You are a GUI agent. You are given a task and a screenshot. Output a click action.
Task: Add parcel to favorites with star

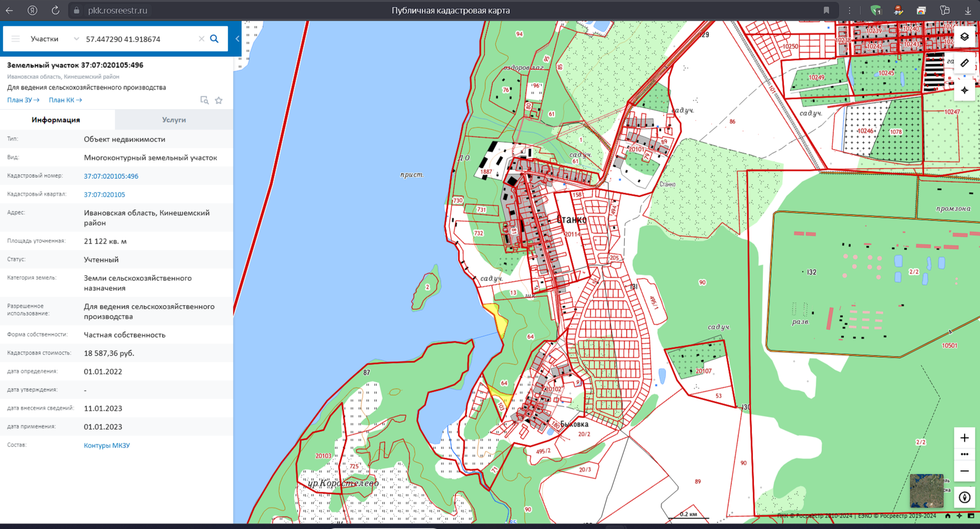click(219, 100)
